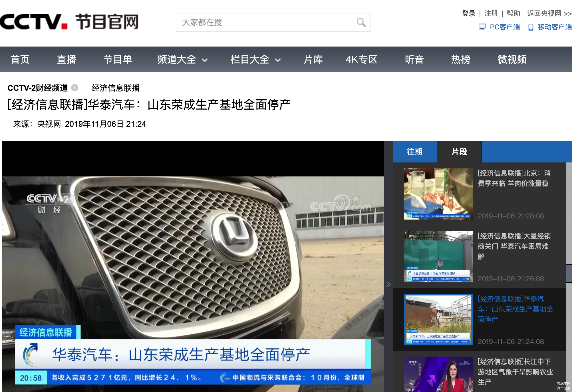The width and height of the screenshot is (572, 392).
Task: Open the 经济信息联播 program link
Action: point(116,88)
